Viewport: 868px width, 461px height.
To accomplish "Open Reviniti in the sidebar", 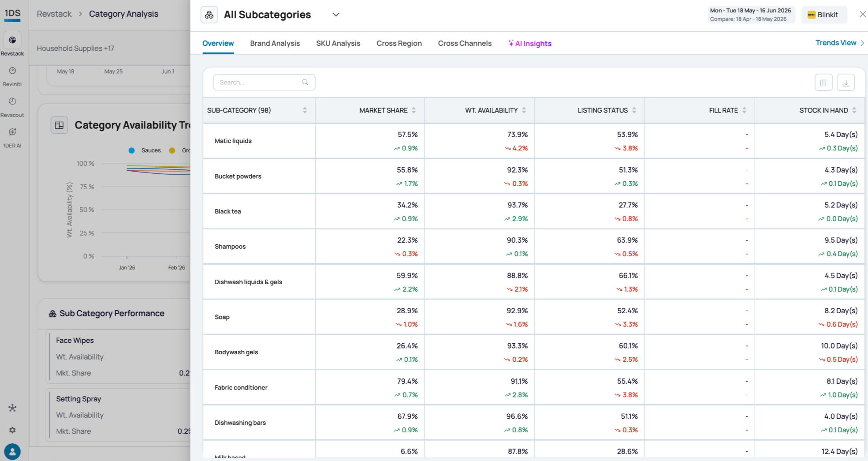I will point(12,77).
